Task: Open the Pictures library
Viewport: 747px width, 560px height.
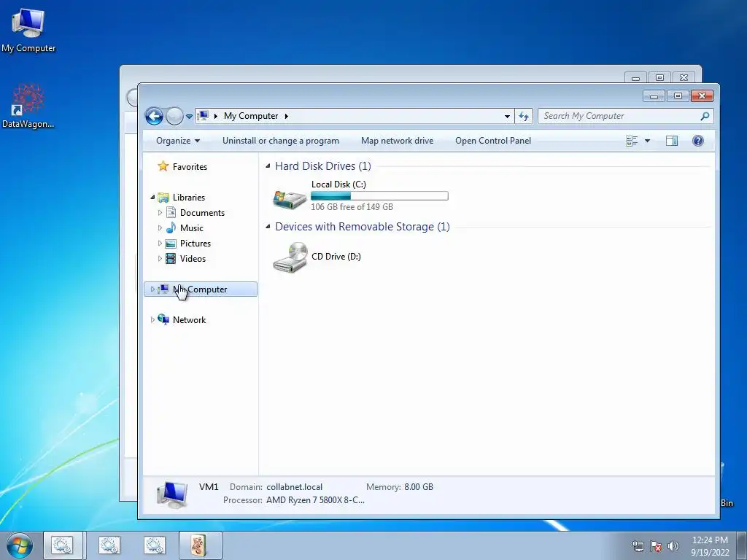Action: tap(196, 243)
